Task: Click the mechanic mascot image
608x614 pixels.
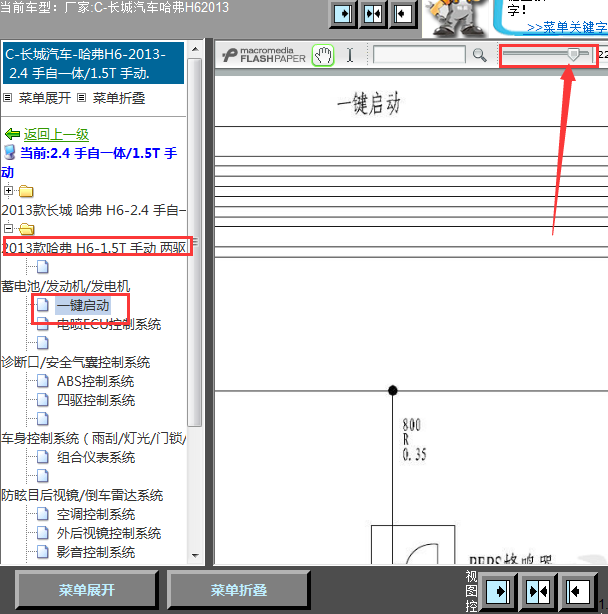Action: 455,18
